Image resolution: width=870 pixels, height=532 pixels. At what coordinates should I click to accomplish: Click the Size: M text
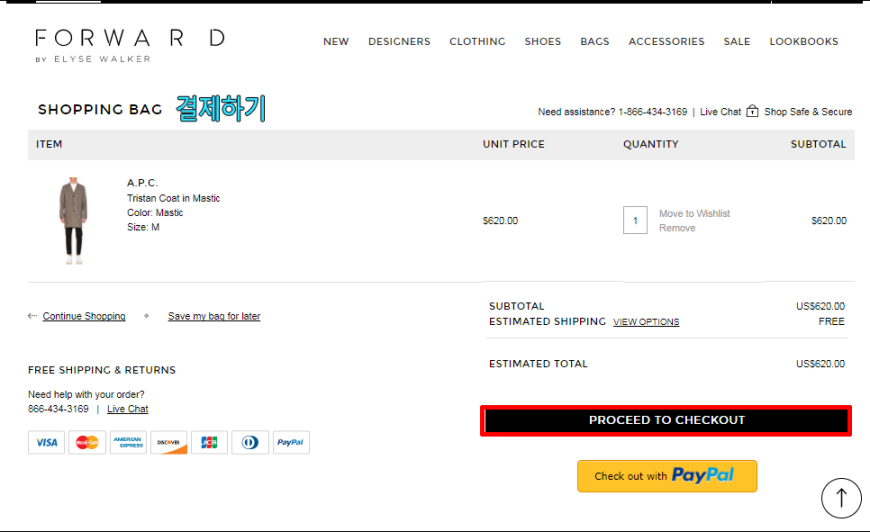click(143, 227)
